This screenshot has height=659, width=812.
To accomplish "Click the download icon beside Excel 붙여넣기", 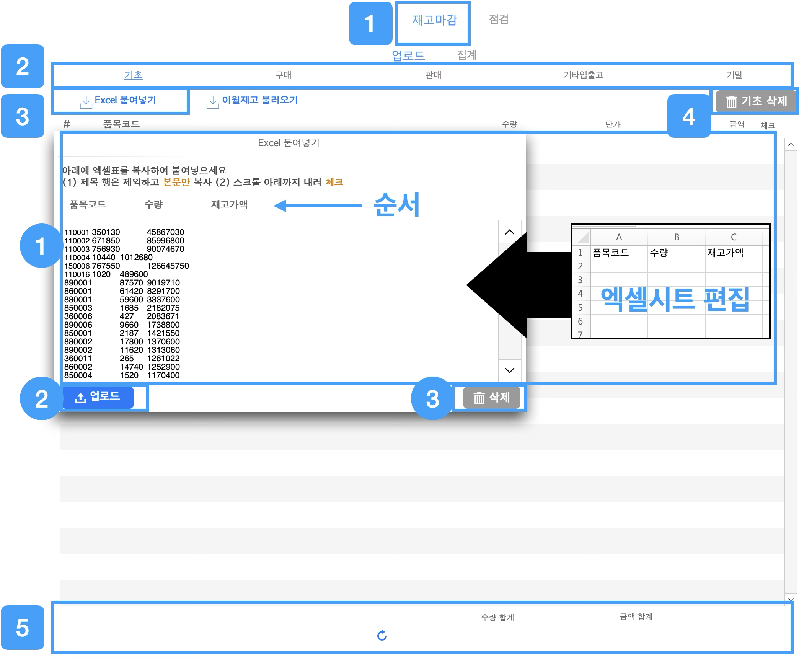I will pos(86,102).
